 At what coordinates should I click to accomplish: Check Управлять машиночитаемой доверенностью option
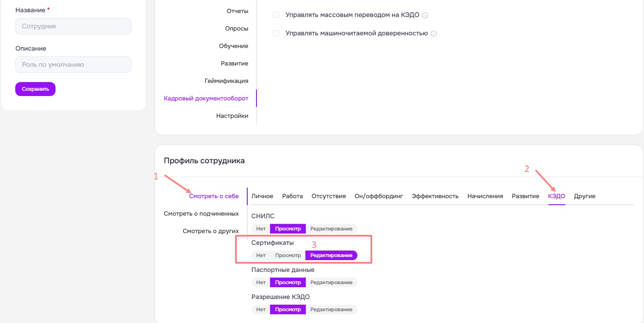pyautogui.click(x=276, y=33)
